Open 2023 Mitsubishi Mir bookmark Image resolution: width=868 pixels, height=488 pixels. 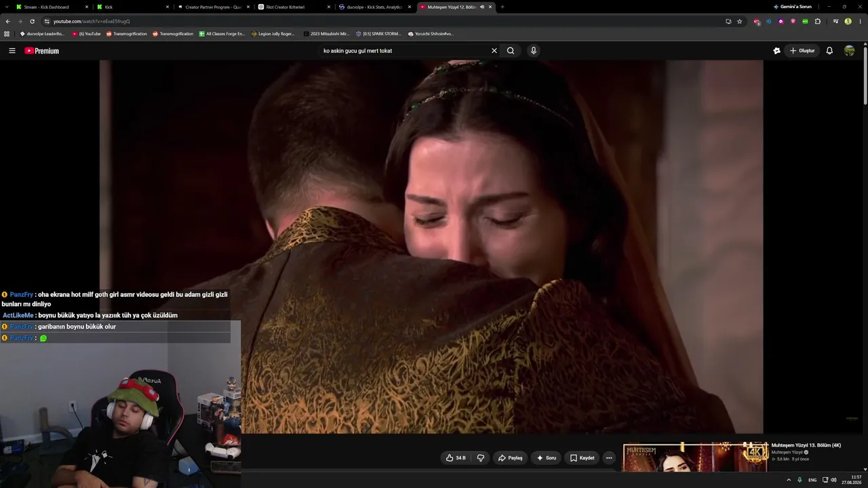point(326,33)
